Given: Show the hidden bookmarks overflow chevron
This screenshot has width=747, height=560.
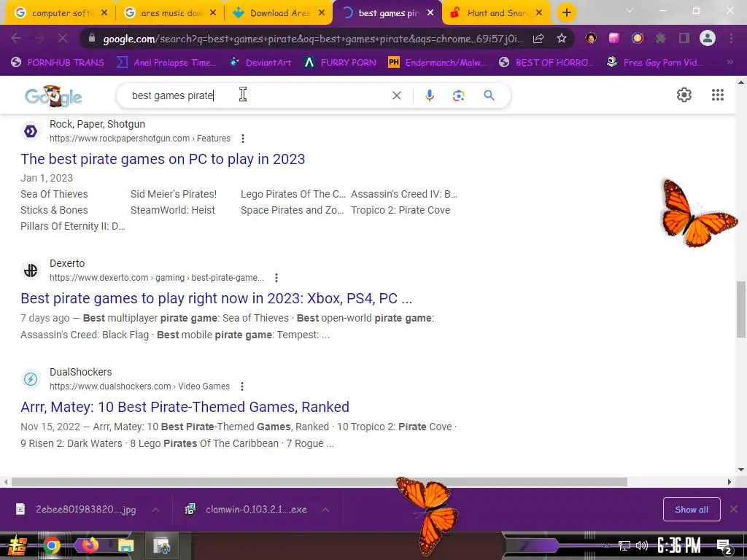Looking at the screenshot, I should [729, 62].
